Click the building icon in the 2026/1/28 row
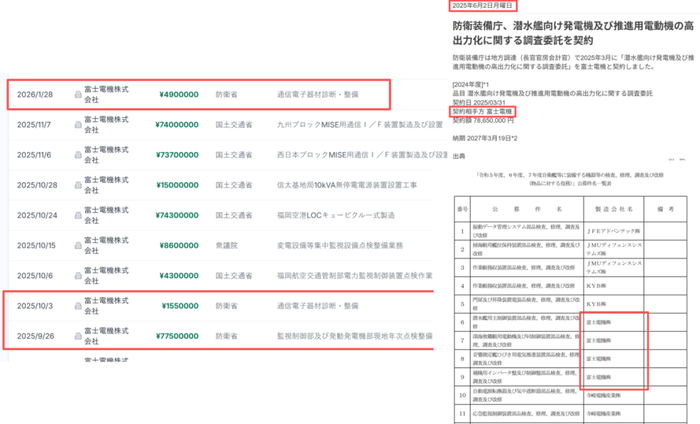 pyautogui.click(x=78, y=95)
